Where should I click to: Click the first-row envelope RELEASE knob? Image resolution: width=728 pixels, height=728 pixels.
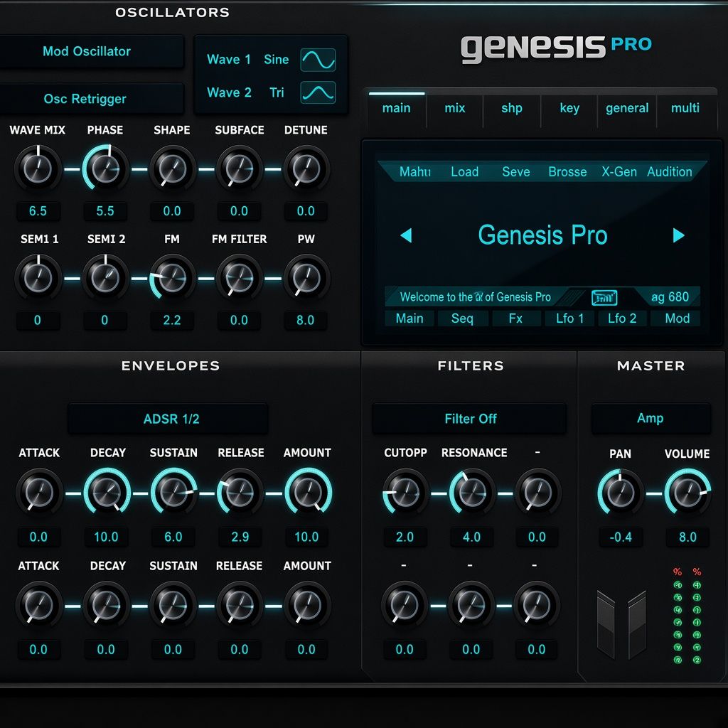pyautogui.click(x=240, y=491)
